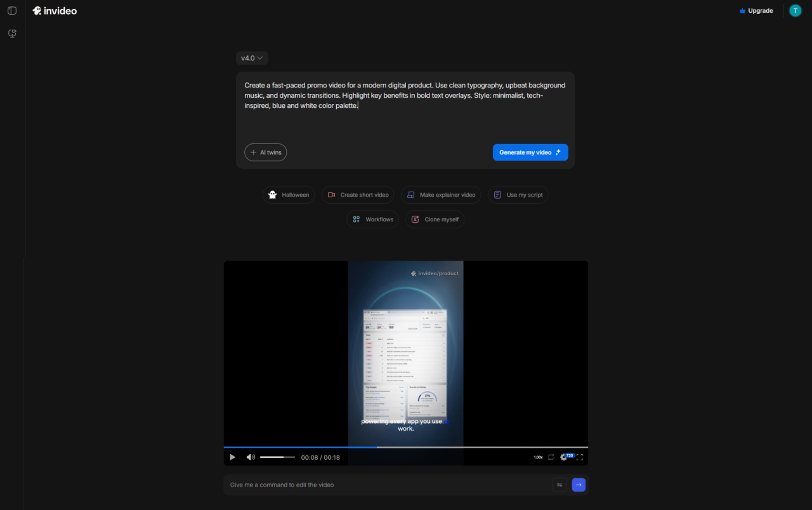Image resolution: width=812 pixels, height=510 pixels.
Task: Add AI twins to the prompt
Action: (x=265, y=152)
